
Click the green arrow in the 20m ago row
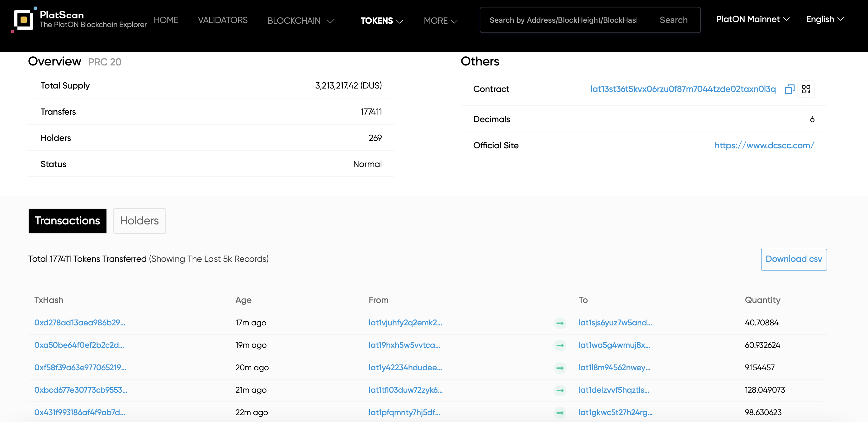click(560, 368)
